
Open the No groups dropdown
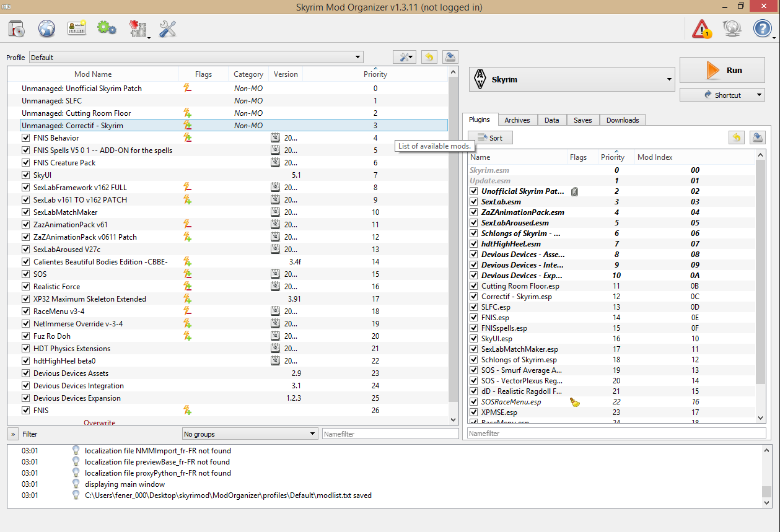tap(312, 434)
